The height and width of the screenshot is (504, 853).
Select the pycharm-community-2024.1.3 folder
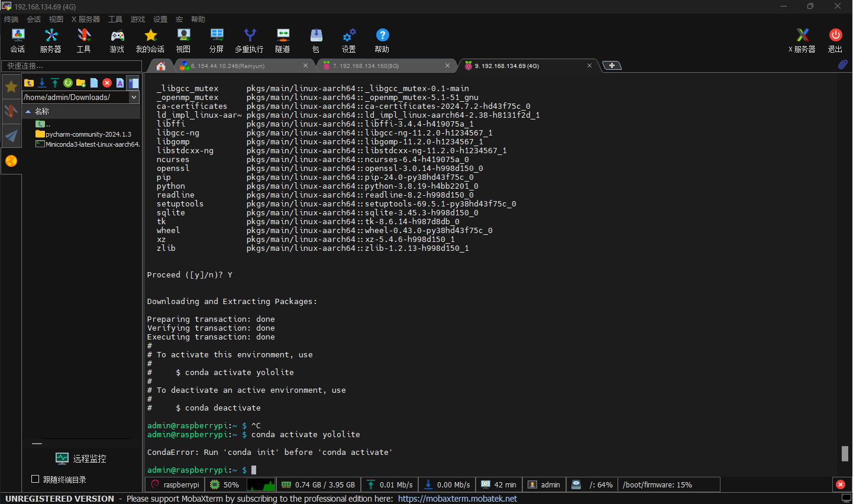click(x=83, y=134)
